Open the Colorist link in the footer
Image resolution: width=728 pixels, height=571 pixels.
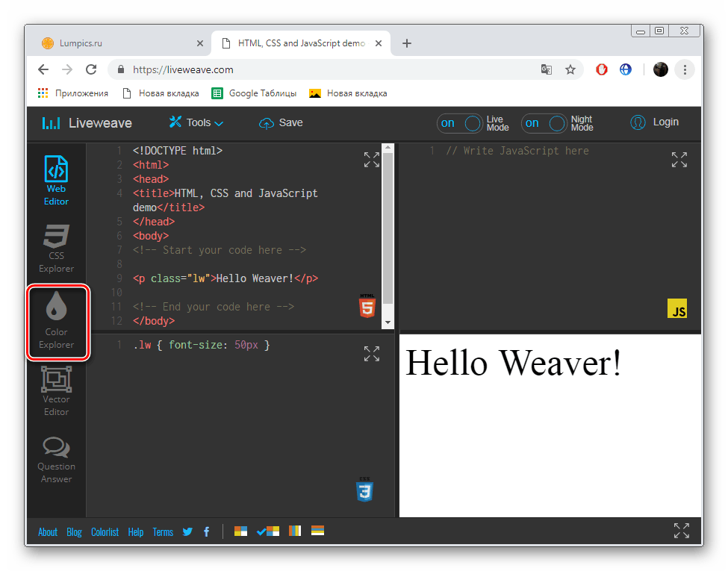coord(105,531)
